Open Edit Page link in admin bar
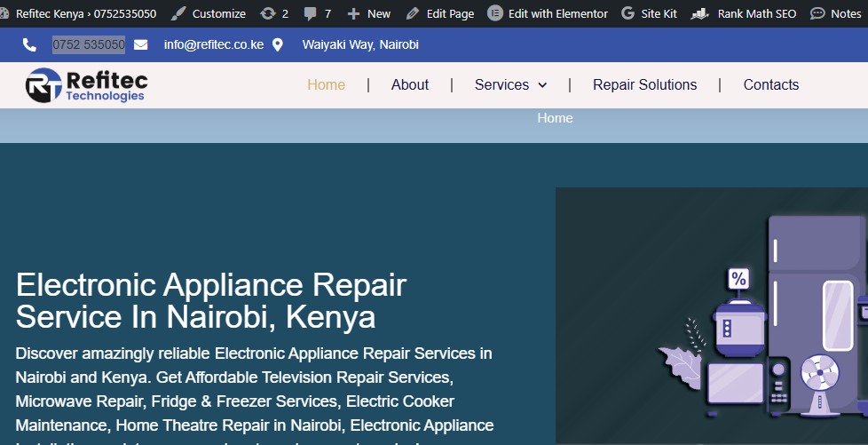The image size is (868, 445). [x=450, y=13]
